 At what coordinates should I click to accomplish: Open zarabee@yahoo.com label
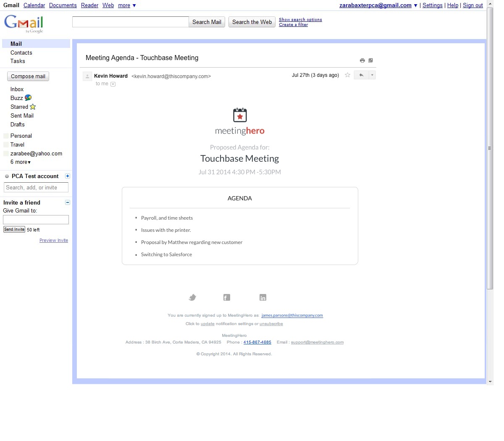coord(36,154)
